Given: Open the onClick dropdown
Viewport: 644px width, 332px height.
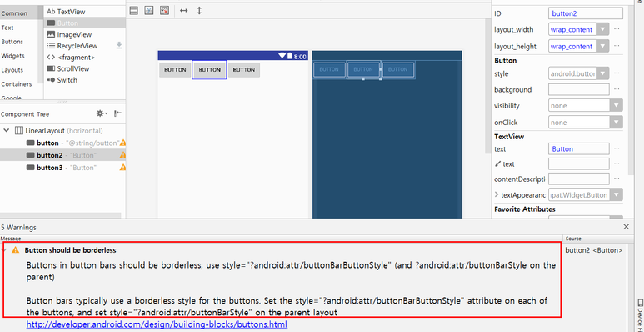Looking at the screenshot, I should [616, 122].
